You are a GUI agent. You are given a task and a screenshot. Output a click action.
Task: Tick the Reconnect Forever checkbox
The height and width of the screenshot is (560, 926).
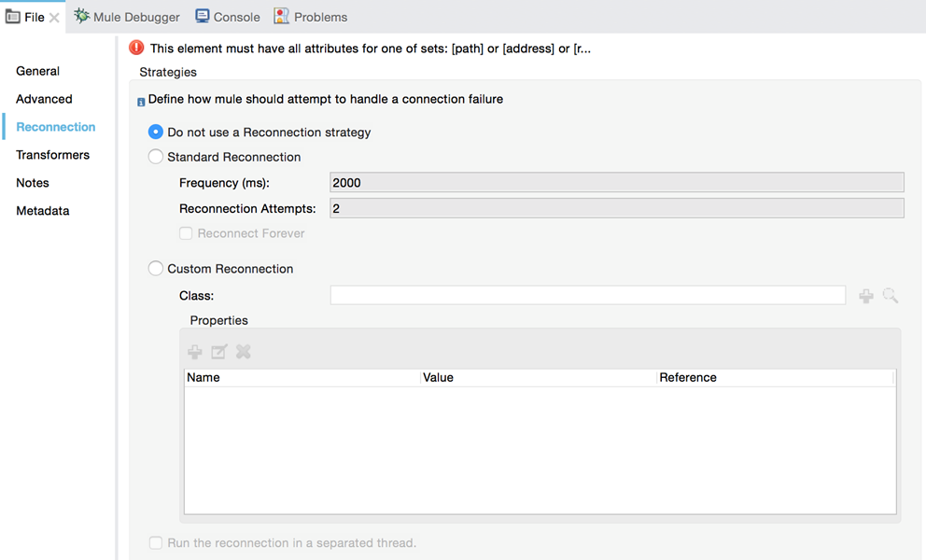tap(186, 233)
